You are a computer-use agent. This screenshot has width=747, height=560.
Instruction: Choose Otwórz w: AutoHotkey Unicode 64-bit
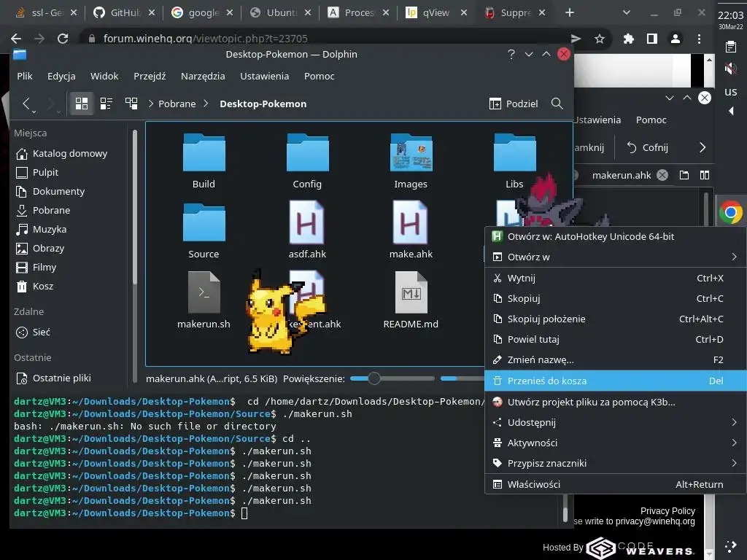(615, 237)
